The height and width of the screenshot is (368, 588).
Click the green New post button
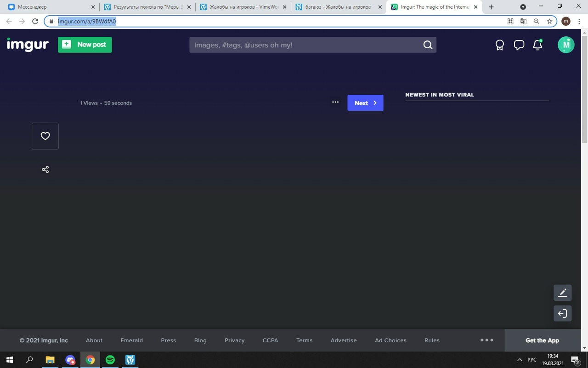[x=85, y=45]
